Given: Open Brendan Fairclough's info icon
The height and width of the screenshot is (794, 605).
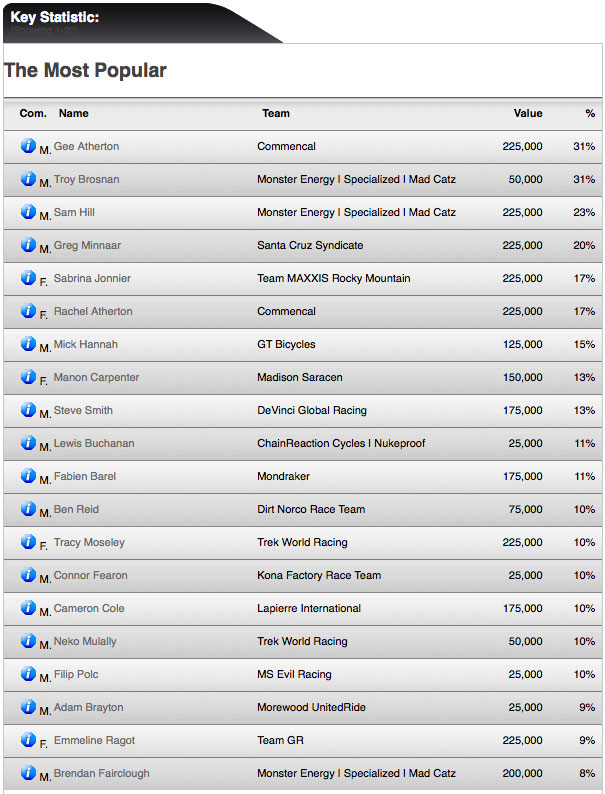Looking at the screenshot, I should (x=28, y=773).
